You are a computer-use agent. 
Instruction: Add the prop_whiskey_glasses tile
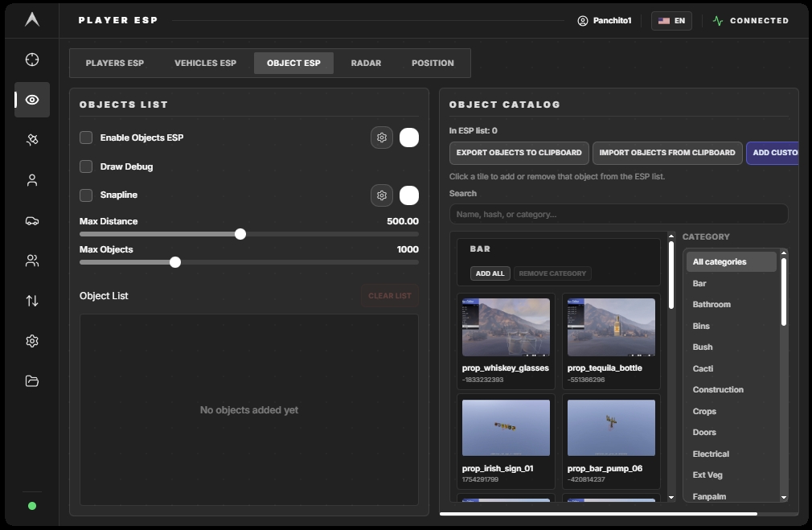(506, 342)
